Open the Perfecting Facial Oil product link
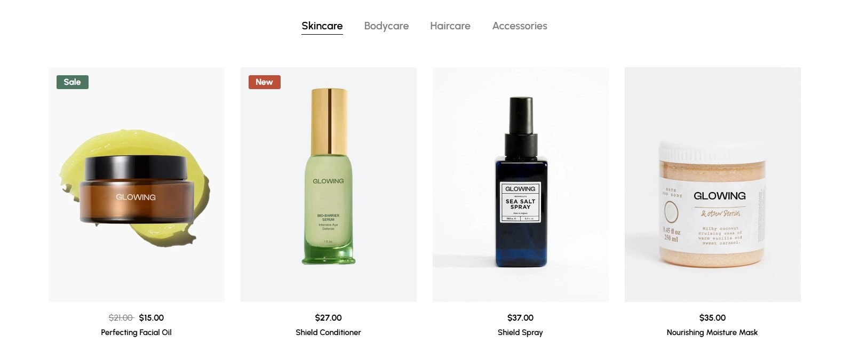 coord(136,332)
